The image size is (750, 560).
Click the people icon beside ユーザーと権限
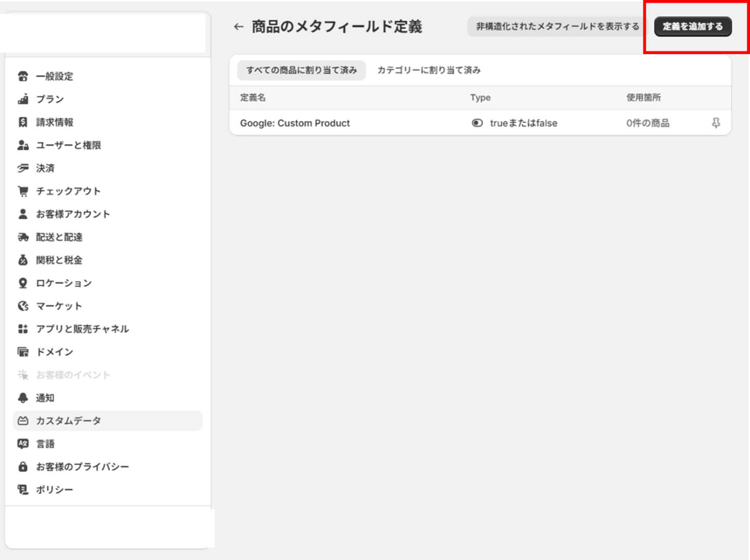(23, 145)
